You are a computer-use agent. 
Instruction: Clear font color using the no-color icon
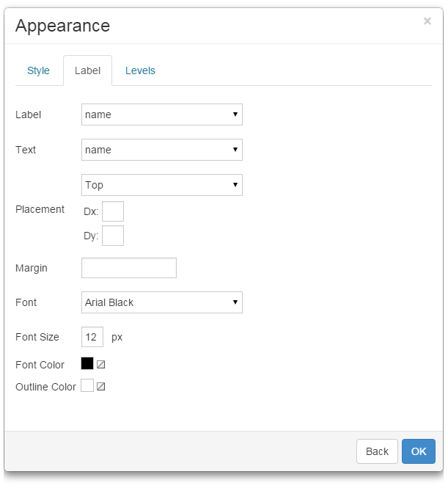click(x=100, y=365)
